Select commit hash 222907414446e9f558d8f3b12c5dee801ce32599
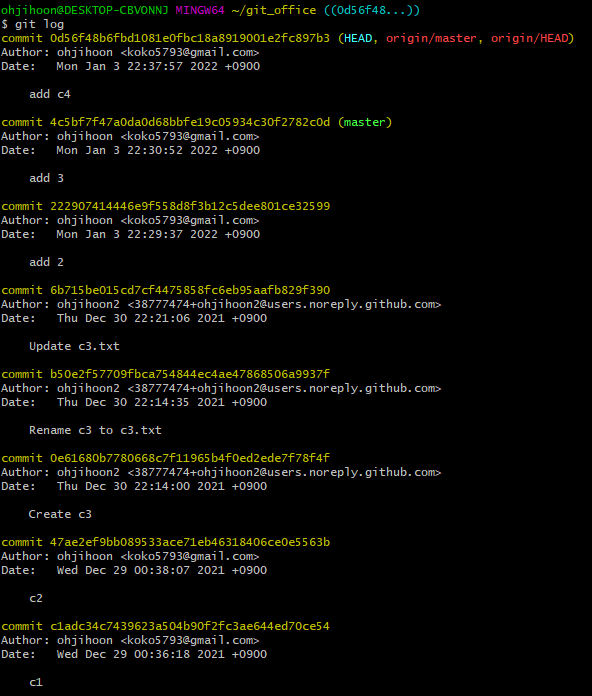 click(190, 206)
